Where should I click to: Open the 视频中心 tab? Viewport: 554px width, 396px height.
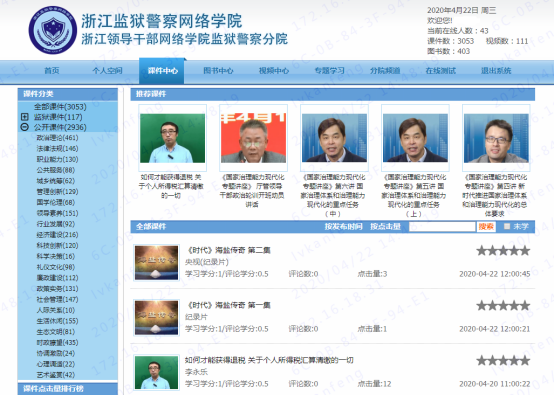click(x=274, y=71)
